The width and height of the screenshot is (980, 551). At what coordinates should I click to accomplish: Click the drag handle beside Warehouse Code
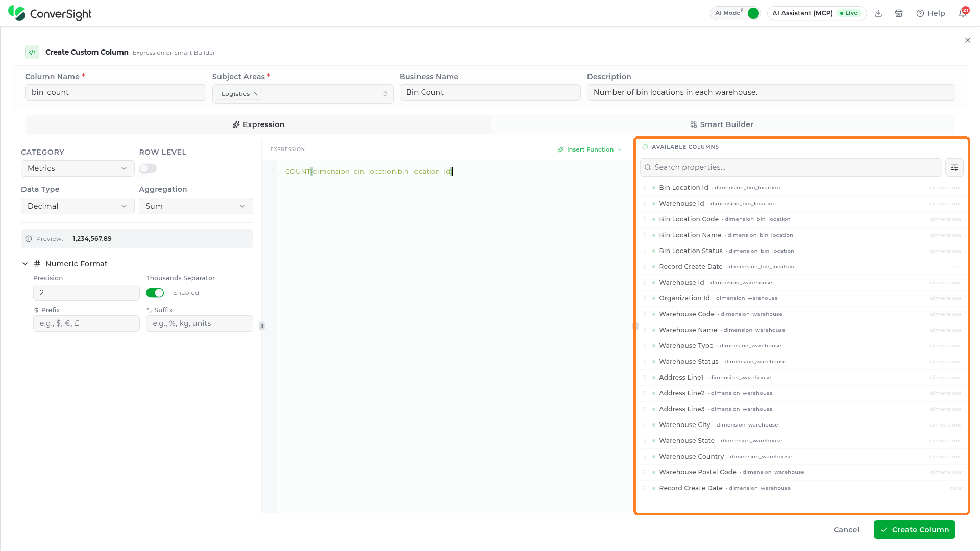(x=645, y=314)
